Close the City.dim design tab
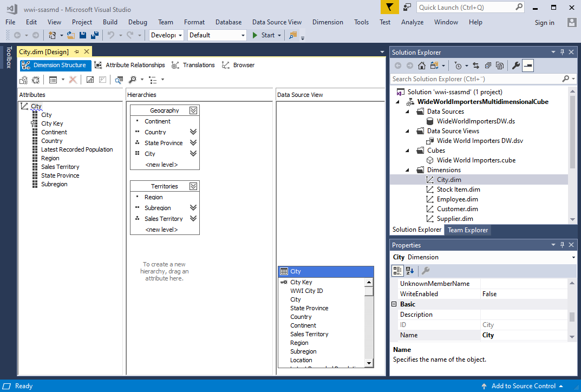 [87, 52]
